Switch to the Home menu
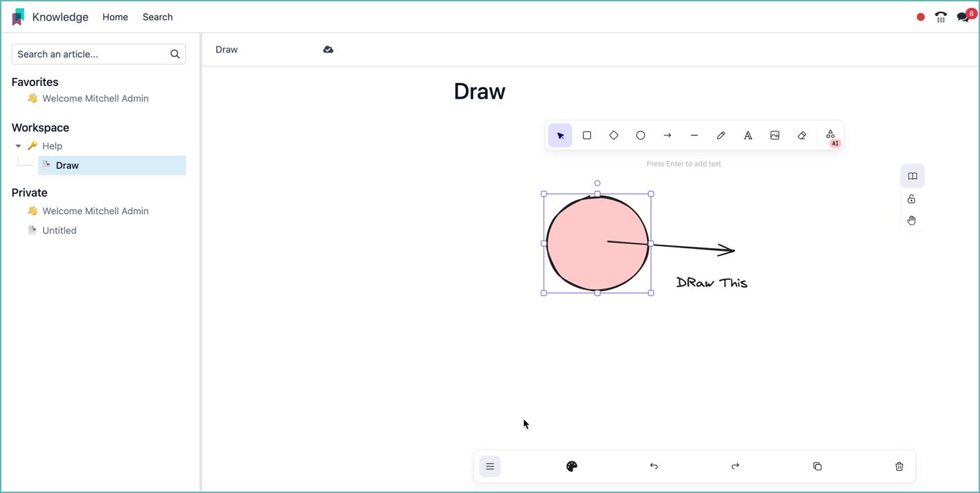Viewport: 980px width, 493px height. 115,17
